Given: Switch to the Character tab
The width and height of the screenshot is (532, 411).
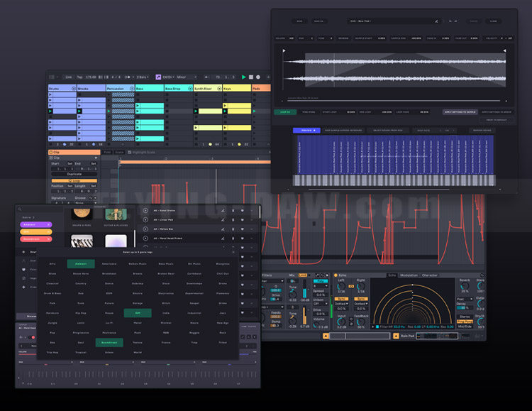Looking at the screenshot, I should click(x=430, y=275).
